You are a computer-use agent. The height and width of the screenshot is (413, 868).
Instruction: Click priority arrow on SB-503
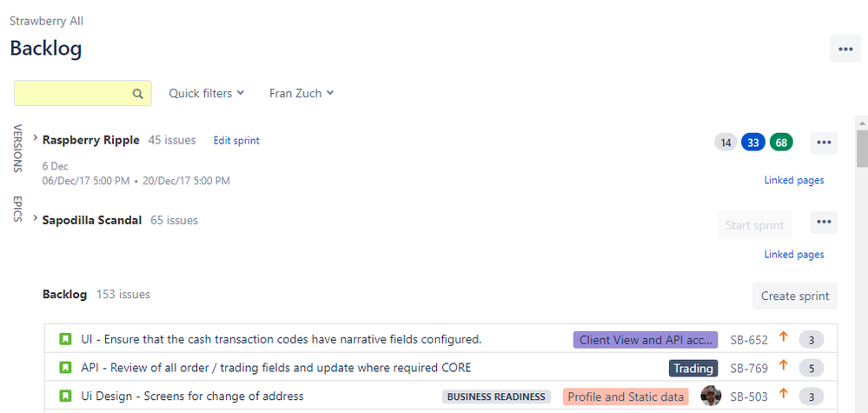(784, 394)
